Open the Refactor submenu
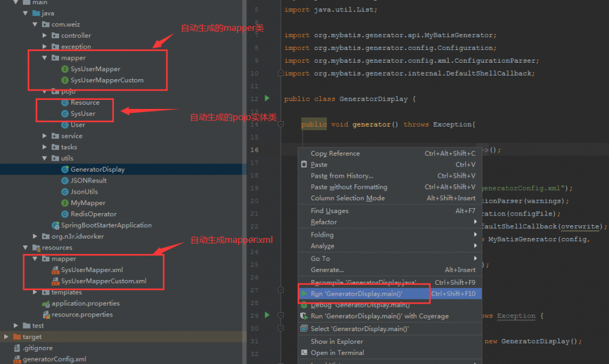The width and height of the screenshot is (609, 364). (x=390, y=222)
